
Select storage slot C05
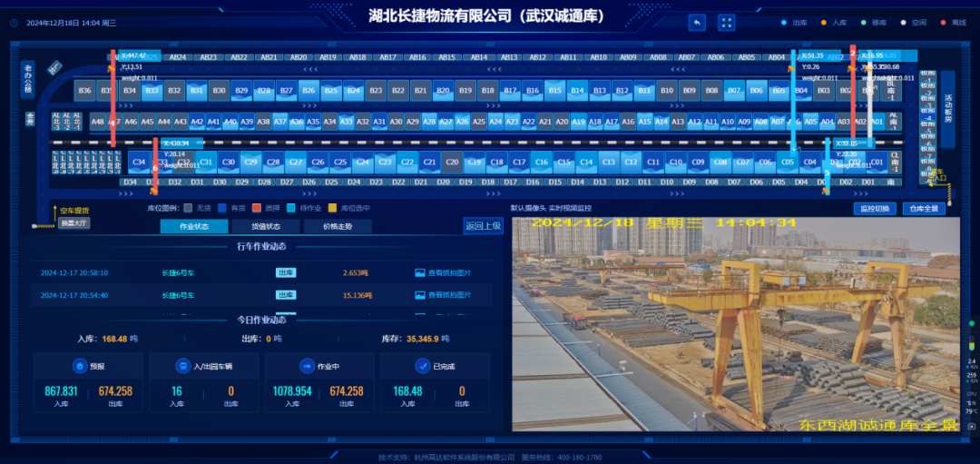pyautogui.click(x=788, y=162)
